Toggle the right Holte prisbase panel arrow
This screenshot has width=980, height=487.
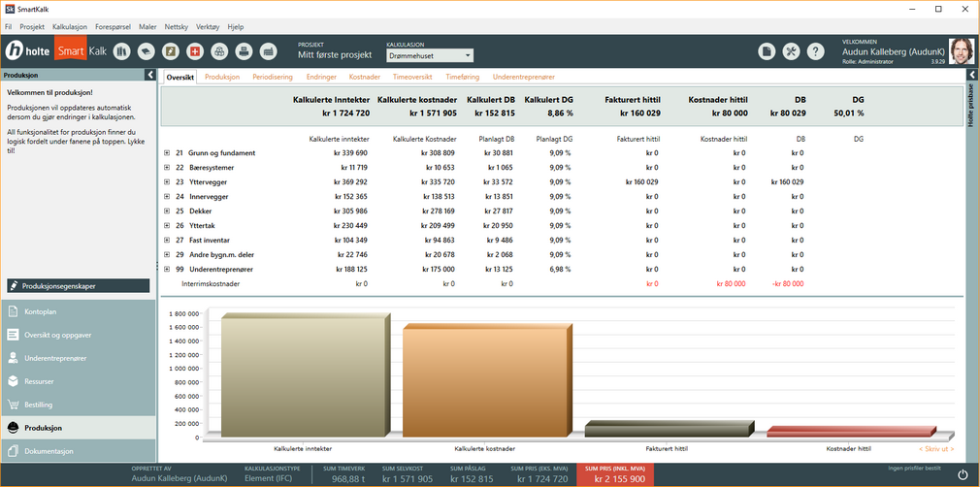(x=972, y=75)
